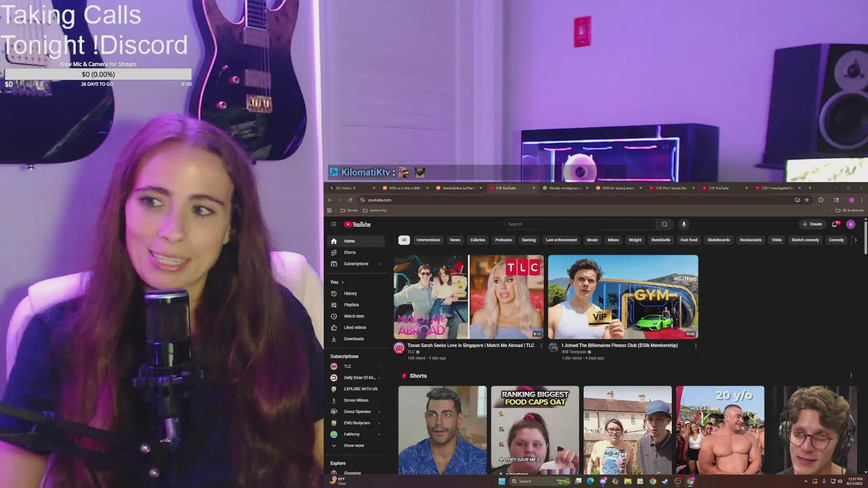Open File Explorer from the taskbar
The image size is (868, 488).
tap(628, 481)
